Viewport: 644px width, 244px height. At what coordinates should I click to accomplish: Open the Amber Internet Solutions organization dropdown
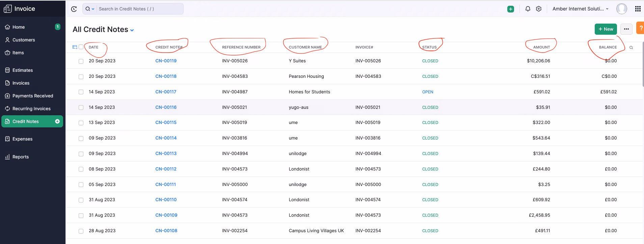pyautogui.click(x=581, y=9)
